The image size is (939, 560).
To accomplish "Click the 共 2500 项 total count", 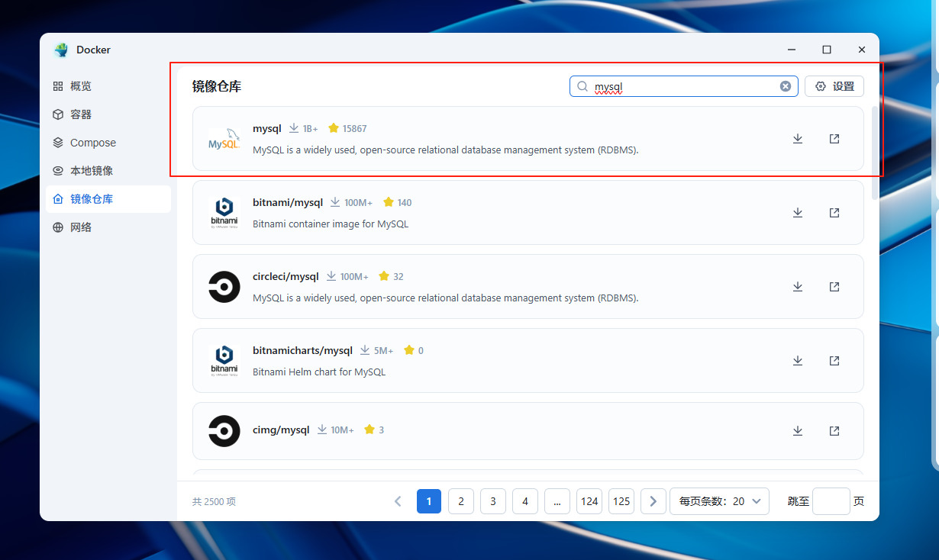I will tap(215, 501).
